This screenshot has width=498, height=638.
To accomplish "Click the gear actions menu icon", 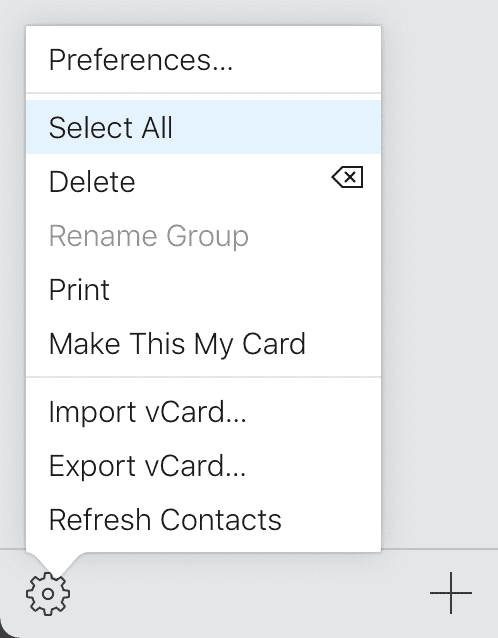I will click(48, 594).
